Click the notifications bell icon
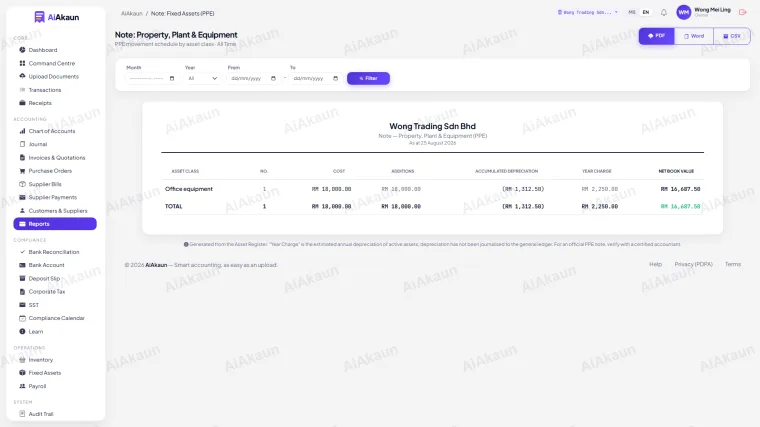This screenshot has width=760, height=427. pyautogui.click(x=664, y=13)
